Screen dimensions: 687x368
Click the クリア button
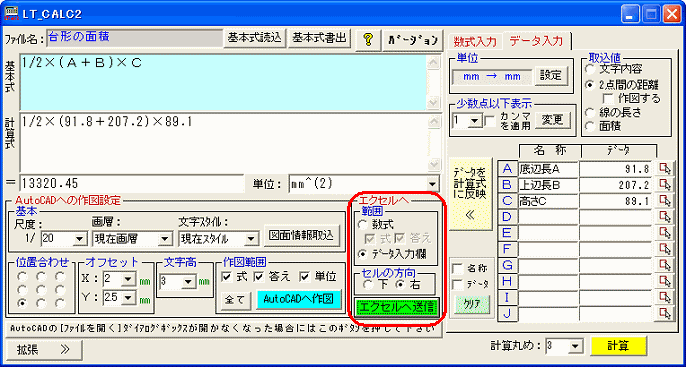pos(472,304)
